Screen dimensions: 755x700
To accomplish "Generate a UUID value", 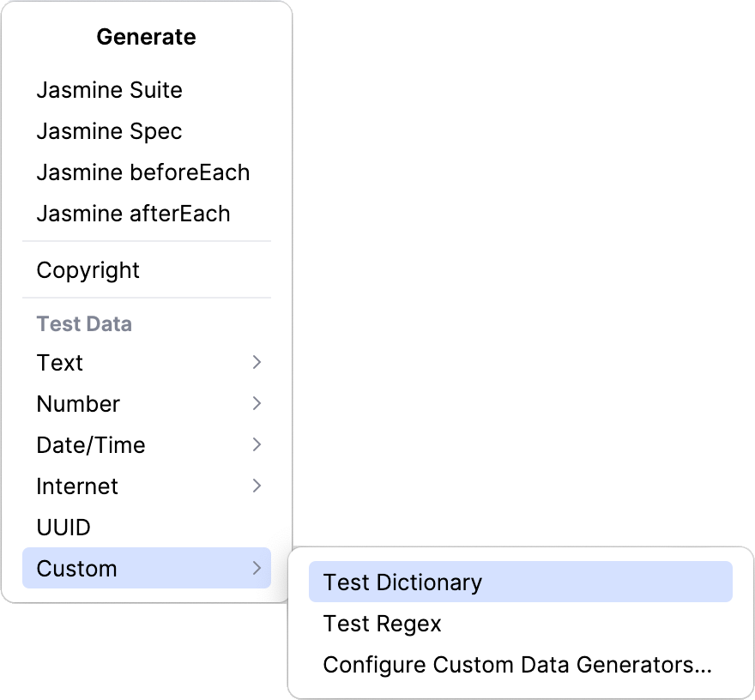I will (x=63, y=528).
